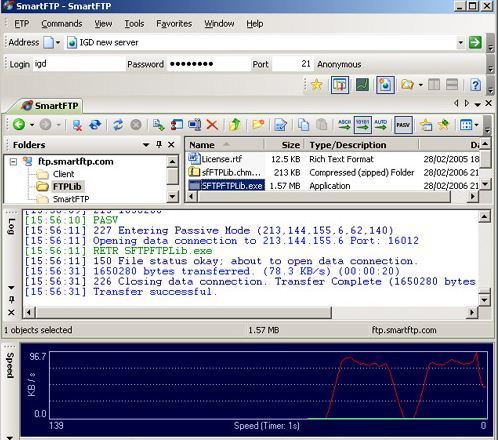This screenshot has width=498, height=440.
Task: Open the tab list dropdown arrow
Action: (x=478, y=104)
